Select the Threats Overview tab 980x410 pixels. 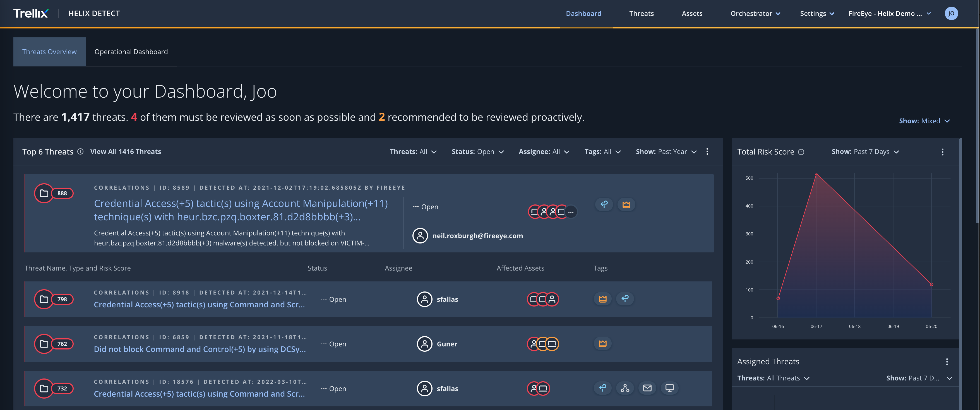(x=49, y=52)
